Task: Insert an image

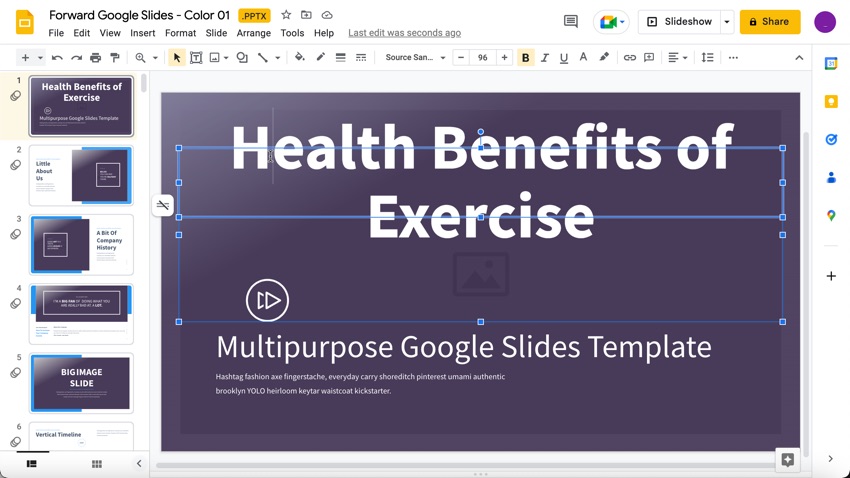Action: (215, 57)
